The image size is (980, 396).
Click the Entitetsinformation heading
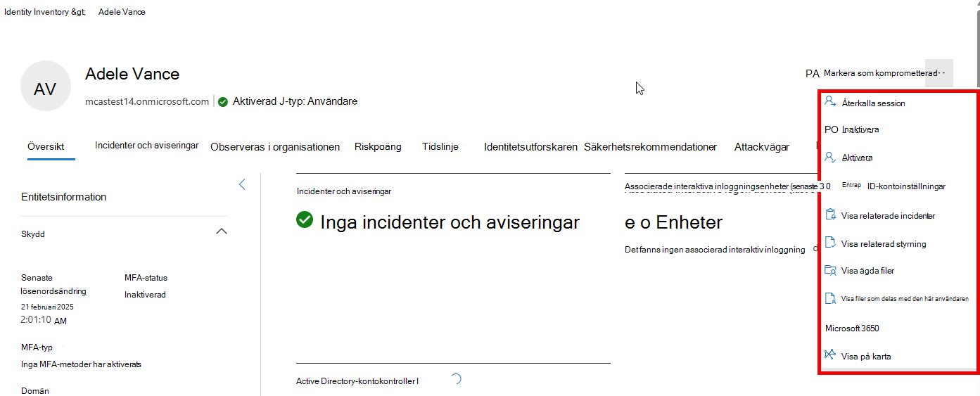64,197
